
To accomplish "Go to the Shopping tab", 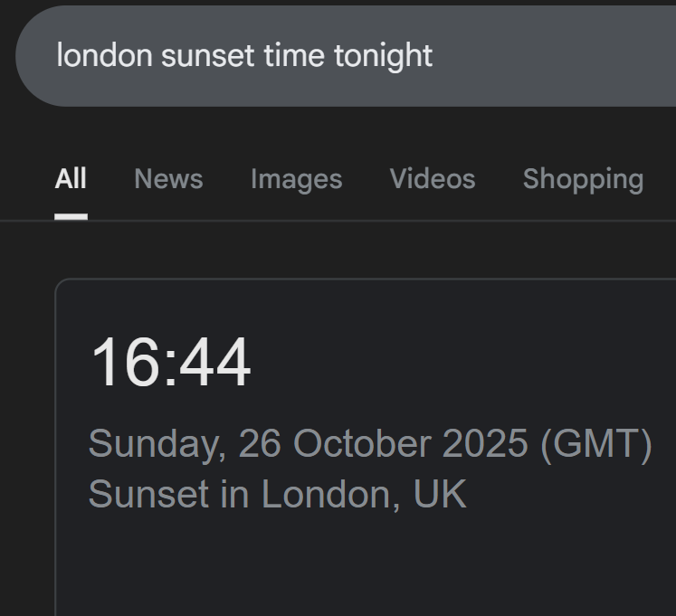I will (583, 179).
